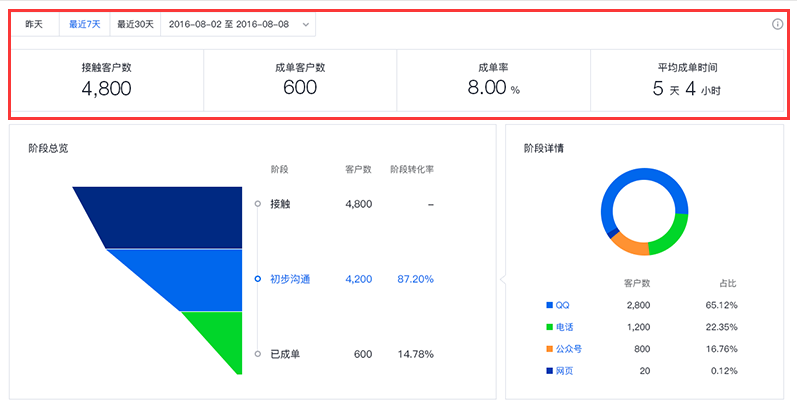
Task: Open the 2016-08-02 至 2016-08-08 date picker
Action: click(237, 24)
